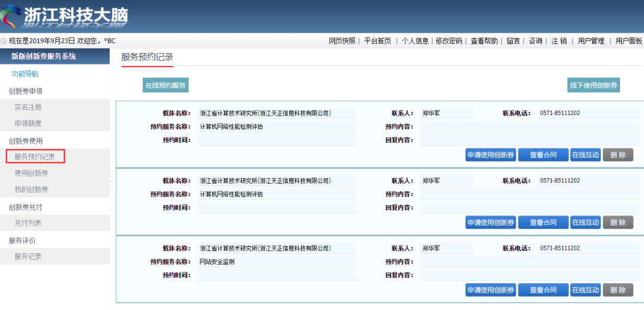Collapse the sidebar splitter handle
The width and height of the screenshot is (644, 310).
tap(111, 181)
